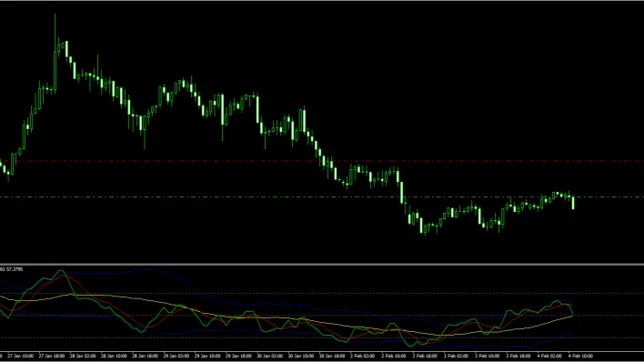Click the 2 Feb 02:00 time label
This screenshot has height=362, width=644.
363,356
